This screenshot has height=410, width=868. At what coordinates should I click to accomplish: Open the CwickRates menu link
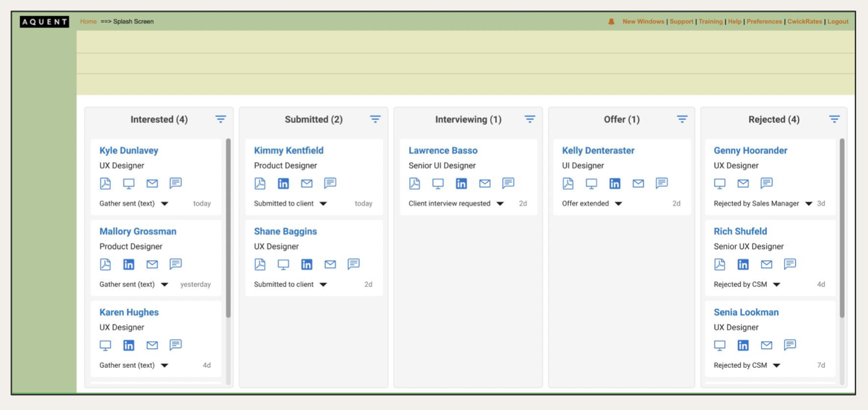(x=805, y=21)
